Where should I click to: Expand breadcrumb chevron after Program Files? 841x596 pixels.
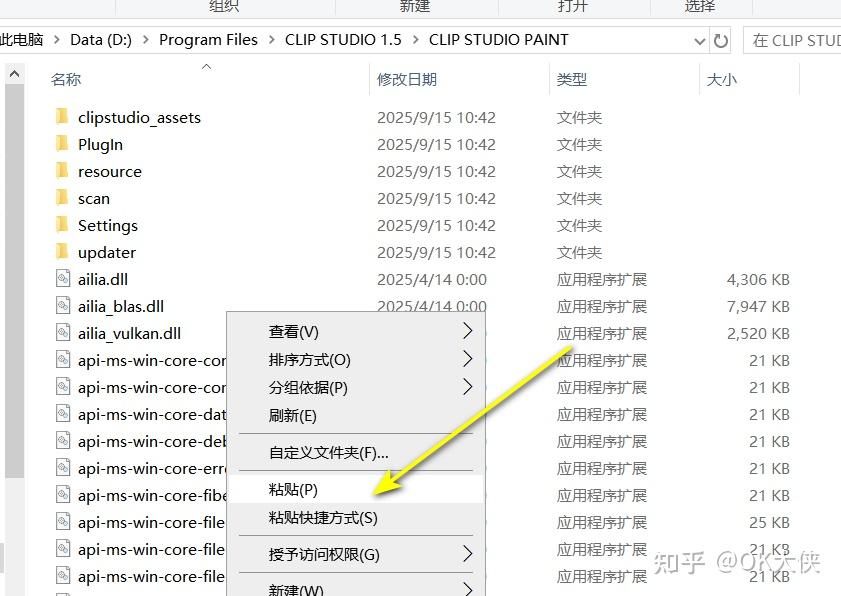pos(271,40)
